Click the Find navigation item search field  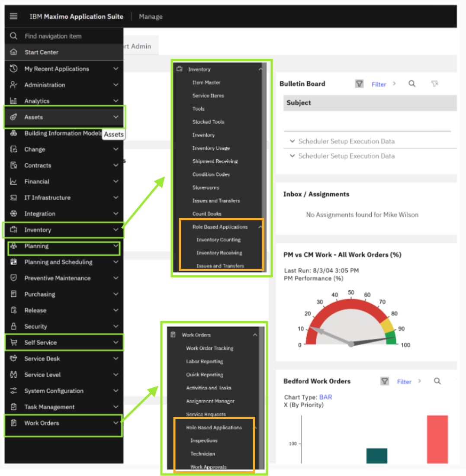(x=64, y=36)
